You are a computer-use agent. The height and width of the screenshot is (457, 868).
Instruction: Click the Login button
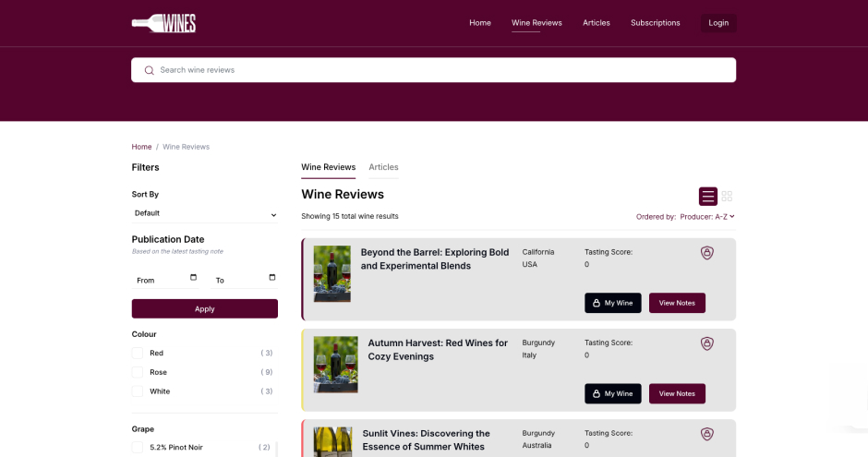(x=718, y=23)
